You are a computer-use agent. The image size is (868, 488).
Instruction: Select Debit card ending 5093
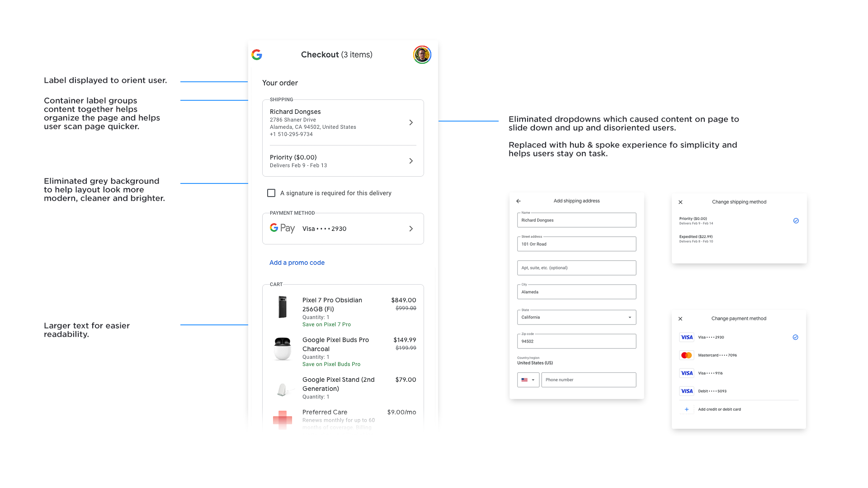click(x=712, y=391)
